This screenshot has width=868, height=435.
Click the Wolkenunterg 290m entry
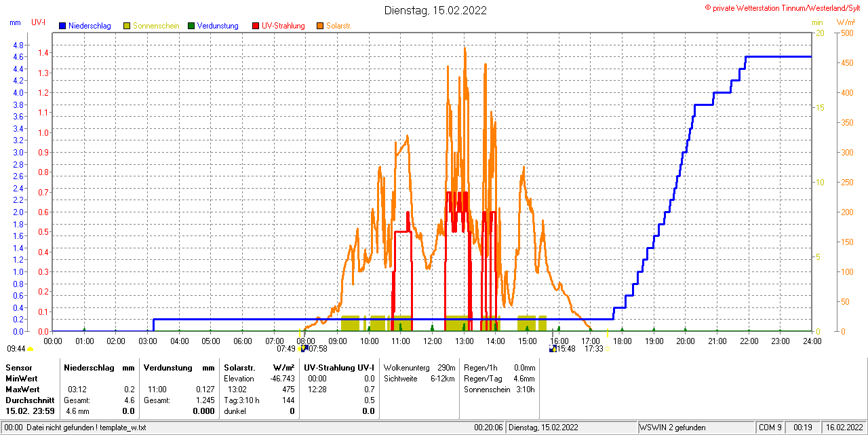[x=419, y=367]
